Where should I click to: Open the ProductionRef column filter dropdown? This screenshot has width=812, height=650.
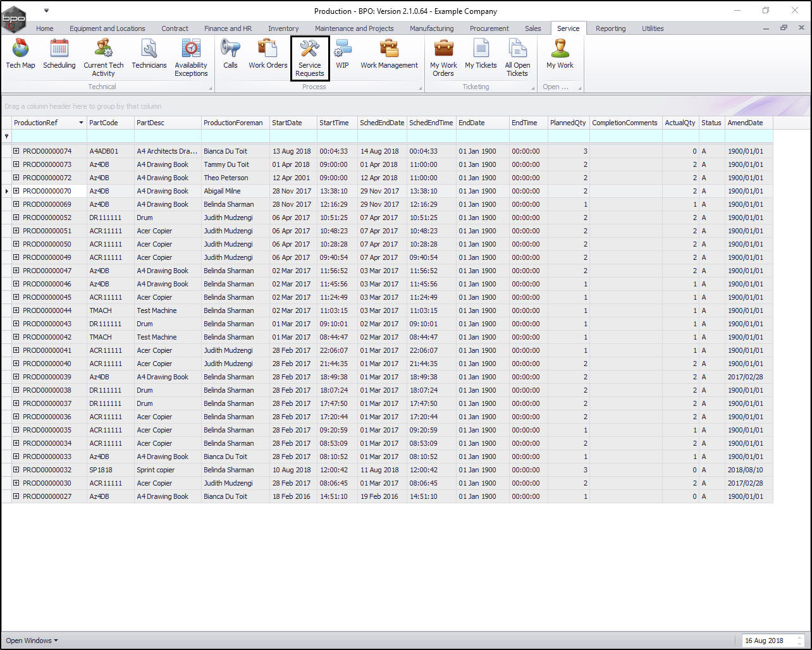(x=81, y=123)
